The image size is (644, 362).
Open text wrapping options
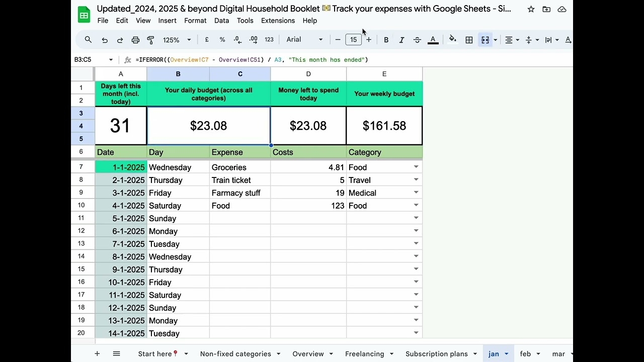point(551,40)
